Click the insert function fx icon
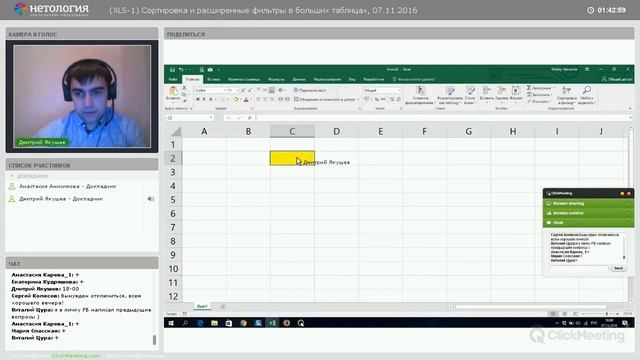This screenshot has width=640, height=360. (250, 118)
